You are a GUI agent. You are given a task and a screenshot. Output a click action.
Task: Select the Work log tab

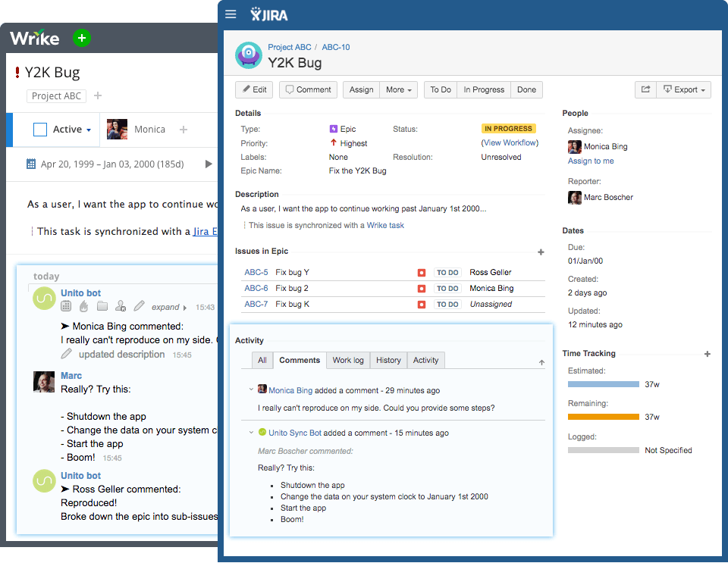pos(347,360)
